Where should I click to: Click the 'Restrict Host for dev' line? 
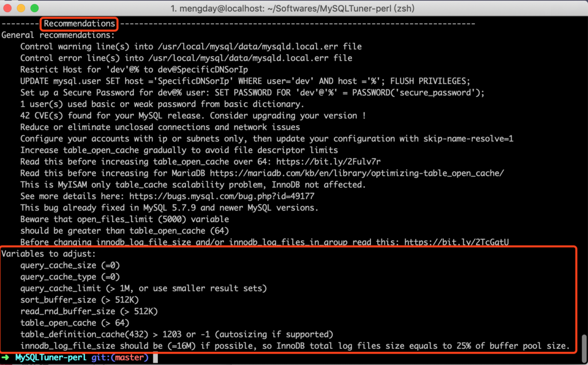(x=134, y=69)
